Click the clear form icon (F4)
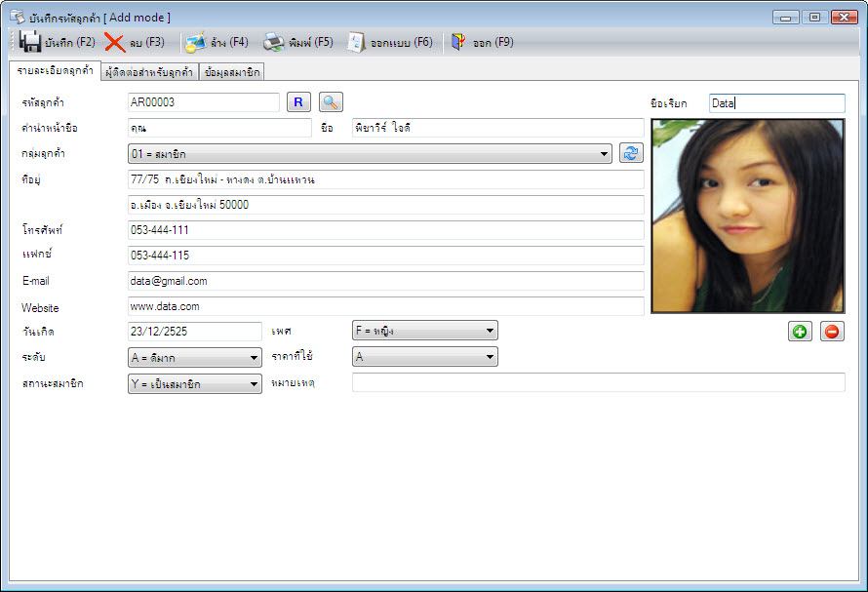 pos(195,42)
